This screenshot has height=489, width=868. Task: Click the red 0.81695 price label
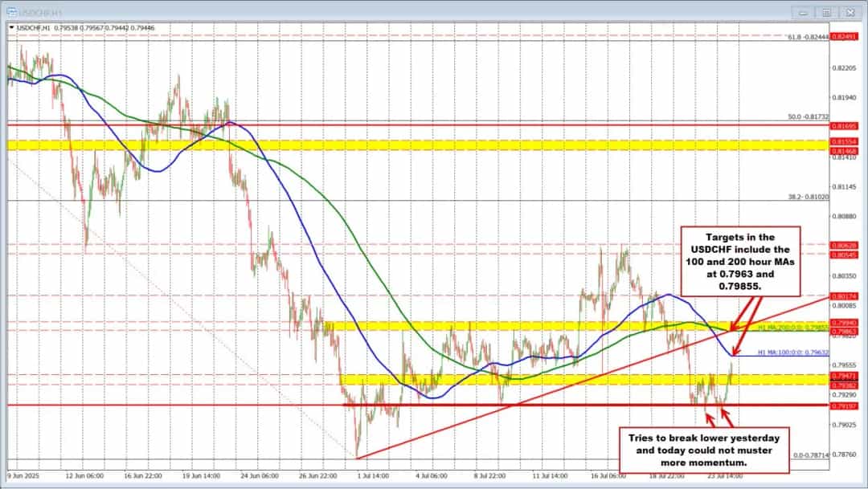844,126
